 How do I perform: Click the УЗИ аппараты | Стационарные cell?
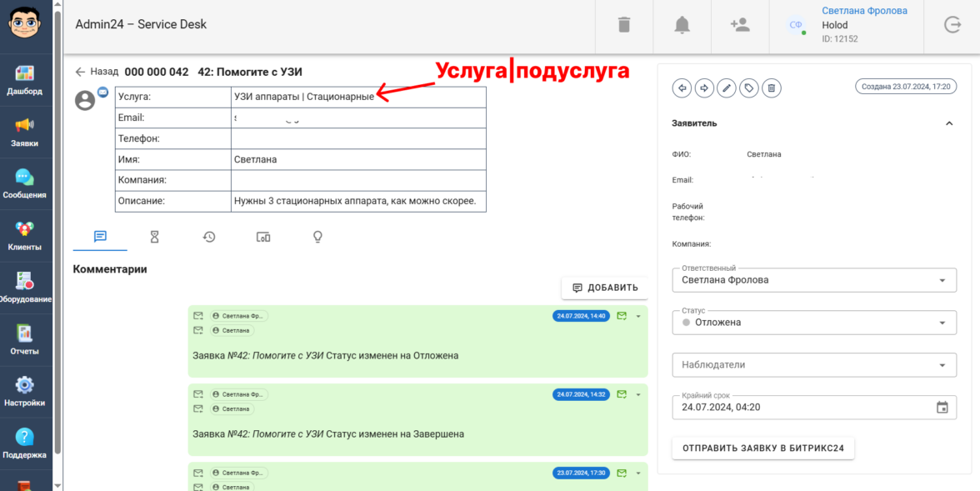click(x=358, y=97)
